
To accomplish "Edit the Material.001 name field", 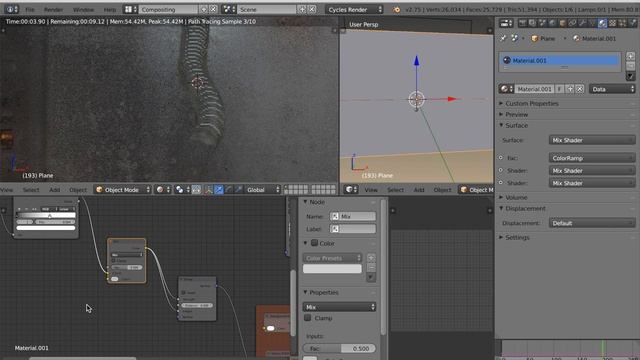I will [x=534, y=89].
